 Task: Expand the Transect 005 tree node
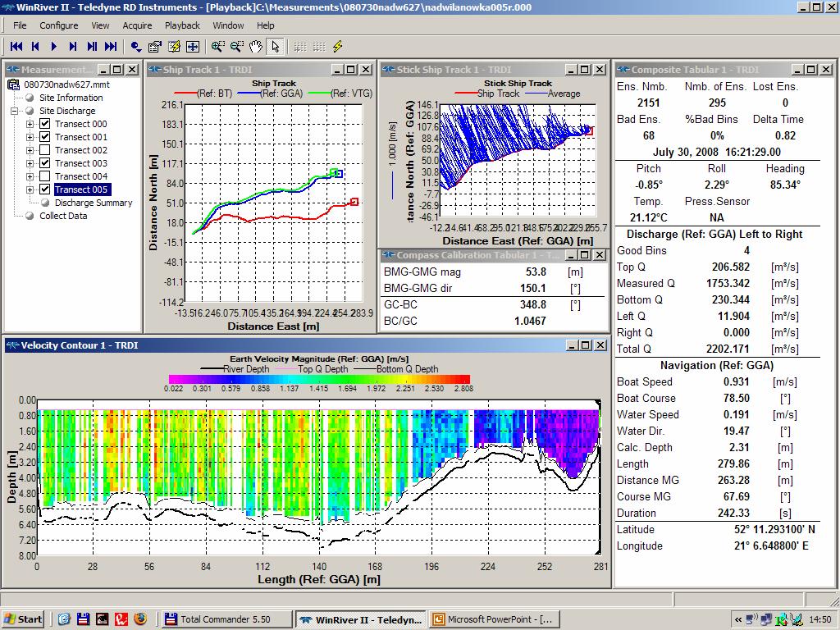(30, 189)
